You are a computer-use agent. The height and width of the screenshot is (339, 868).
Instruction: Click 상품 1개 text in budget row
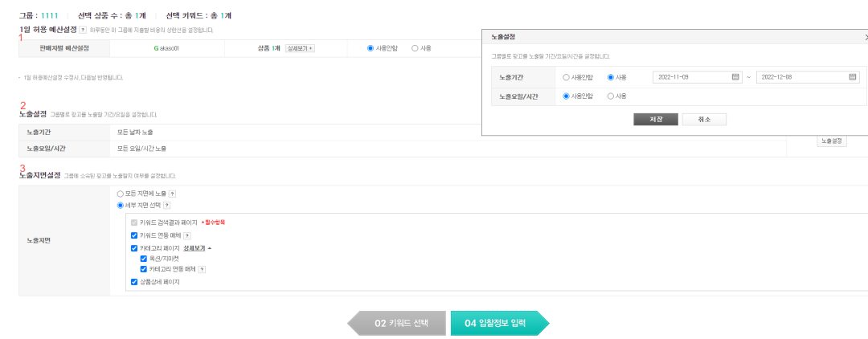click(269, 48)
